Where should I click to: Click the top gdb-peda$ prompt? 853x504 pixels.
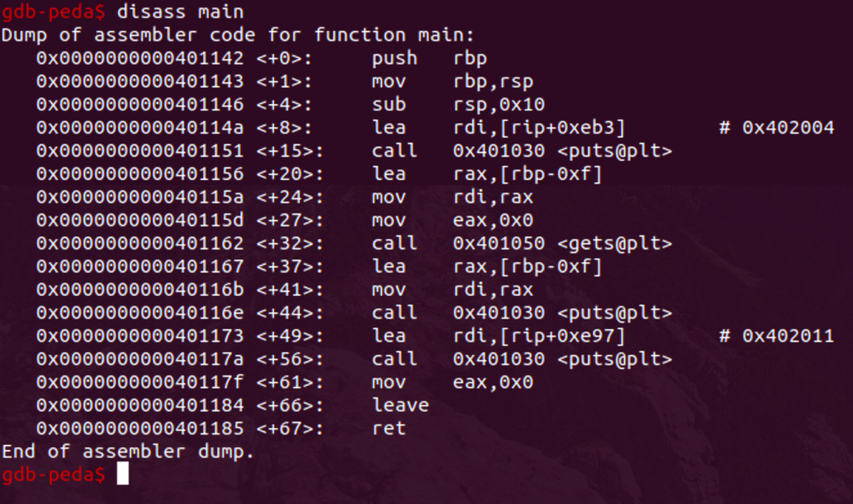53,12
